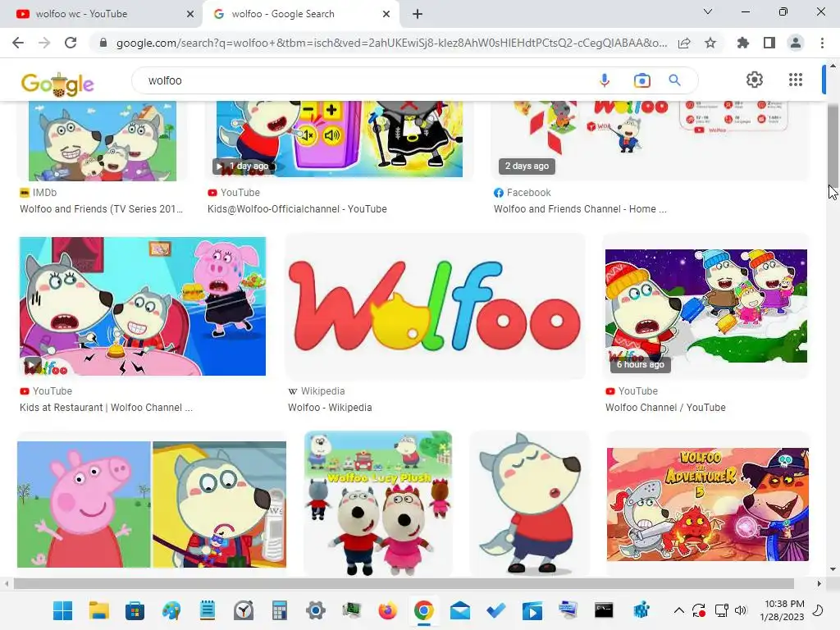The width and height of the screenshot is (840, 630).
Task: Click the Google logo
Action: [57, 84]
